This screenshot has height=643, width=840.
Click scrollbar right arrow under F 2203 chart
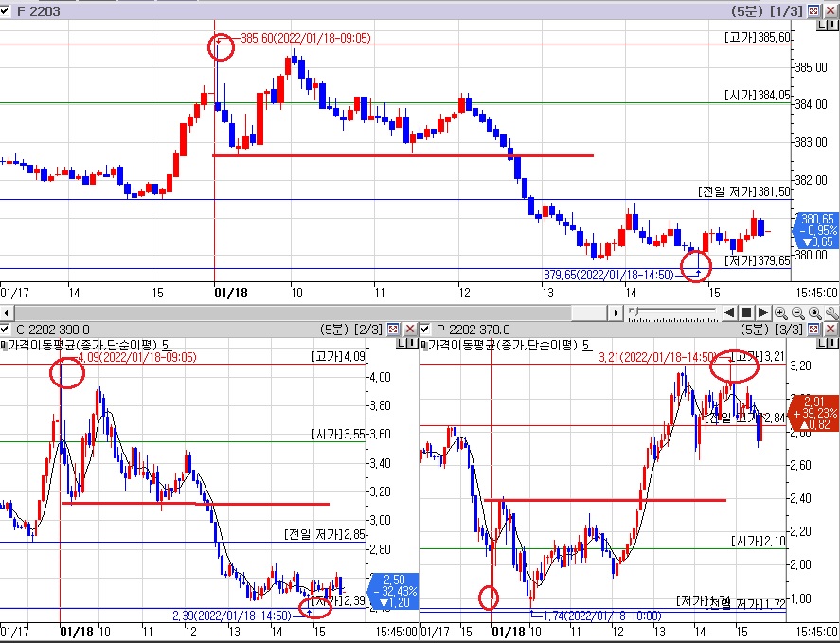click(616, 313)
